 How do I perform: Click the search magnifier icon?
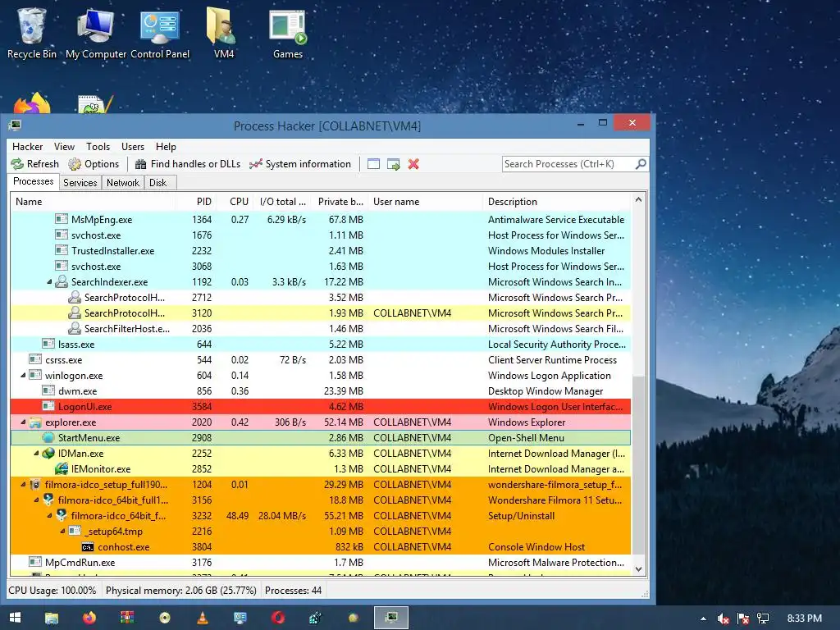coord(641,164)
